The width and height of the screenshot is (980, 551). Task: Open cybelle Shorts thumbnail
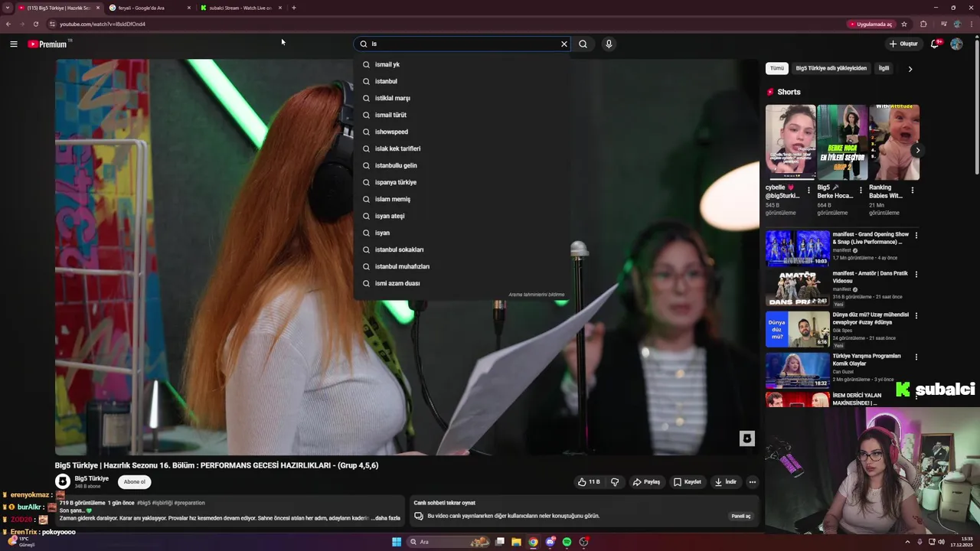click(x=790, y=142)
